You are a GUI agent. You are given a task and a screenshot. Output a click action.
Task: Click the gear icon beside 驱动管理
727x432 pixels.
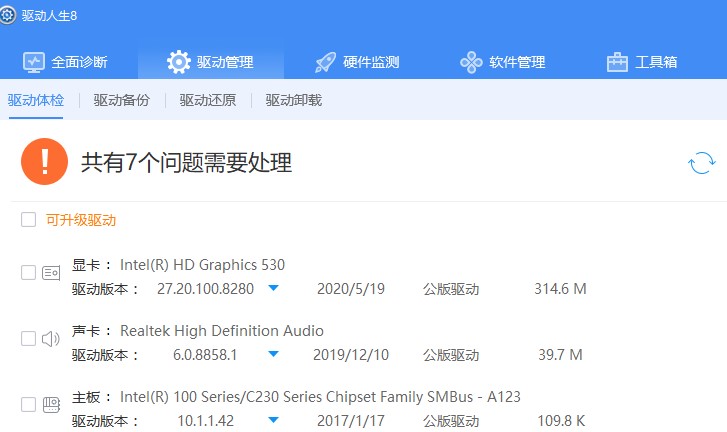click(x=179, y=62)
